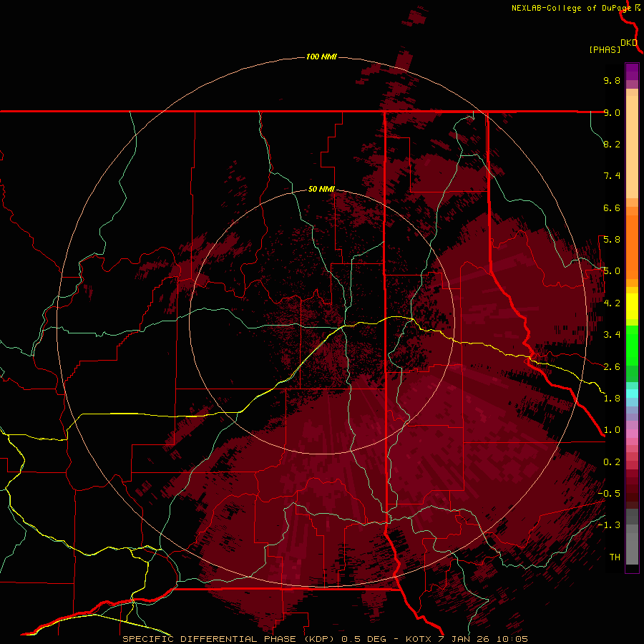The image size is (644, 644).
Task: Pick the cyan segment beside 1.8
Action: click(632, 394)
